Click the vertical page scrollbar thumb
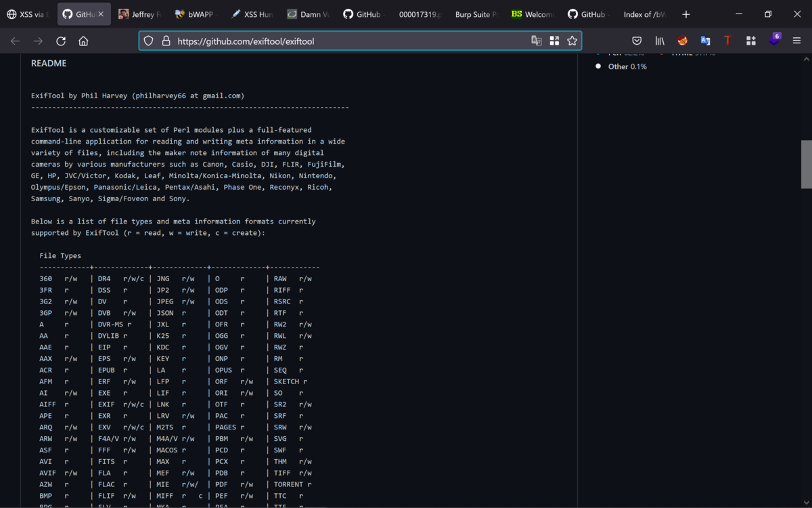The width and height of the screenshot is (812, 508). (x=806, y=164)
